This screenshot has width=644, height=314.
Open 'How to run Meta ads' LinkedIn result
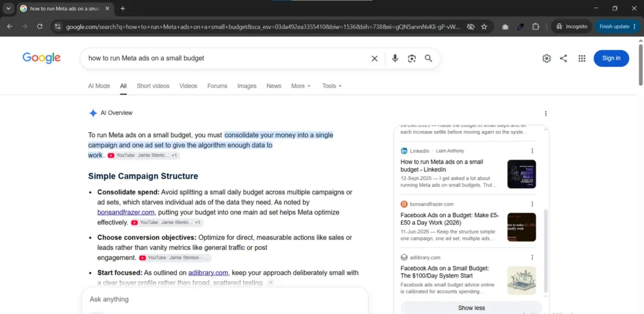pyautogui.click(x=442, y=165)
